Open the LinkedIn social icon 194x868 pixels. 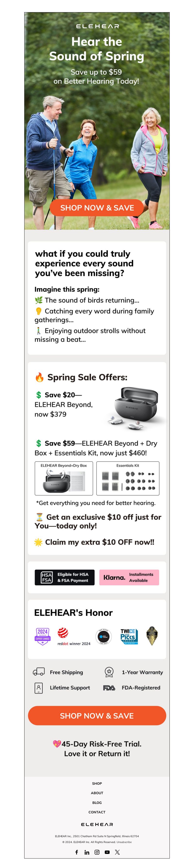click(87, 852)
